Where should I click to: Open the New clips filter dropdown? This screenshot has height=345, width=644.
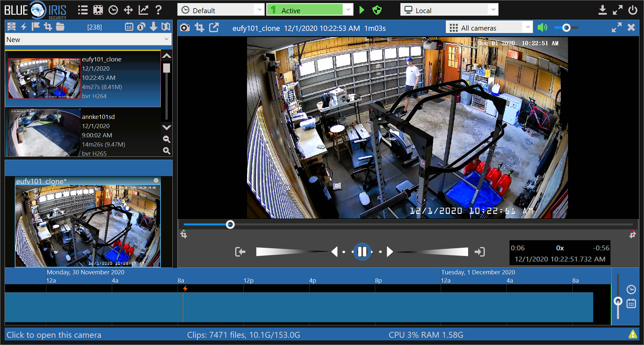point(88,40)
